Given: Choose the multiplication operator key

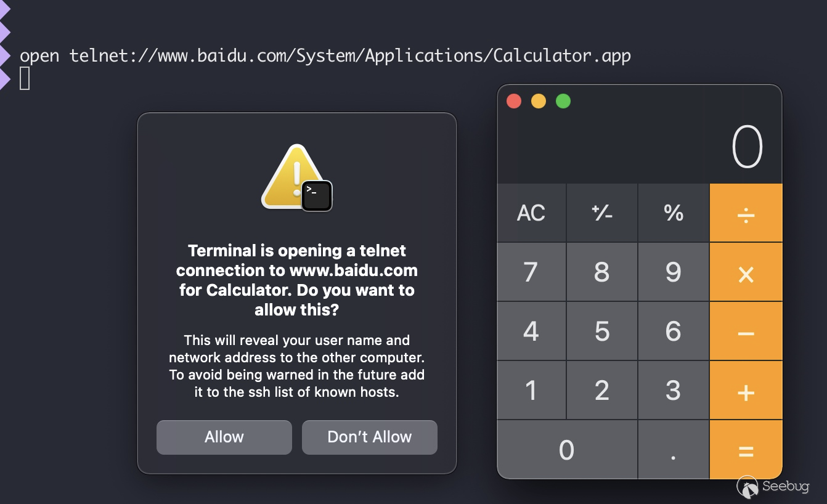Looking at the screenshot, I should [746, 272].
